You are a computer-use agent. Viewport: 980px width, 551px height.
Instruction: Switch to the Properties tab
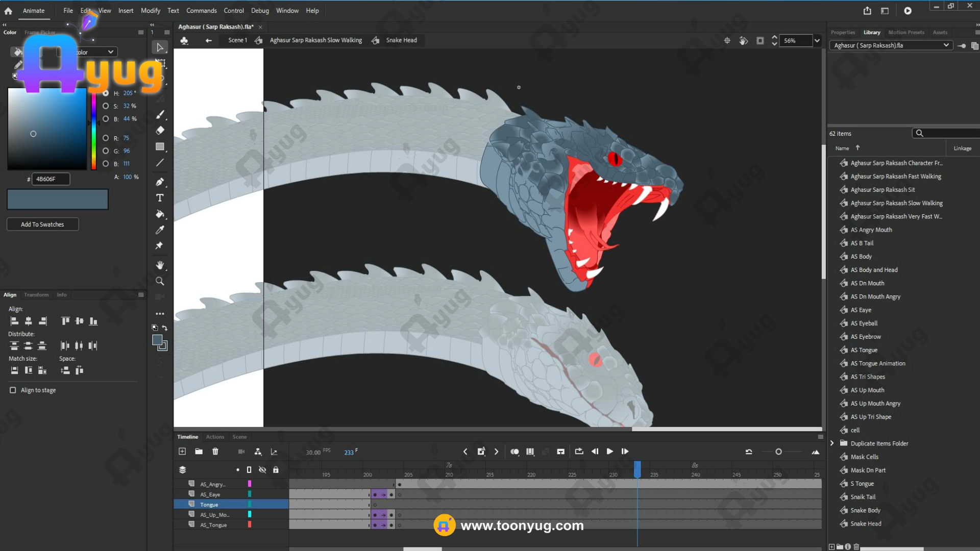click(843, 33)
